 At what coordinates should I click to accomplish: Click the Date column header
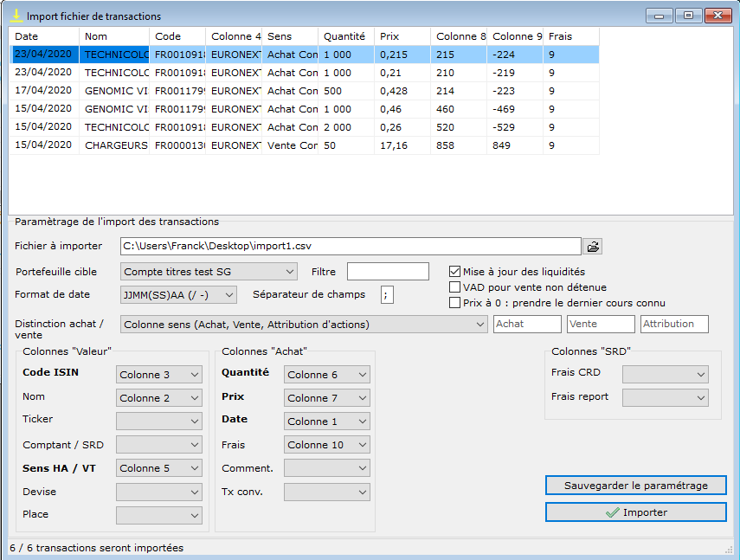click(44, 36)
